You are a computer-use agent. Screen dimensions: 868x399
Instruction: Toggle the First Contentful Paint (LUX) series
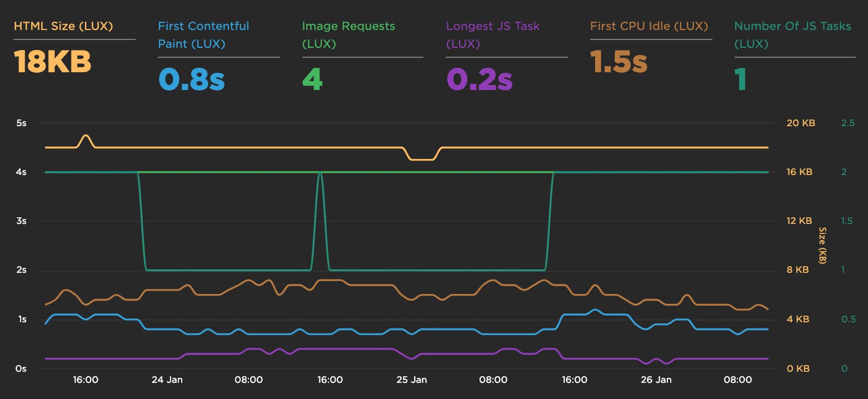(x=203, y=34)
